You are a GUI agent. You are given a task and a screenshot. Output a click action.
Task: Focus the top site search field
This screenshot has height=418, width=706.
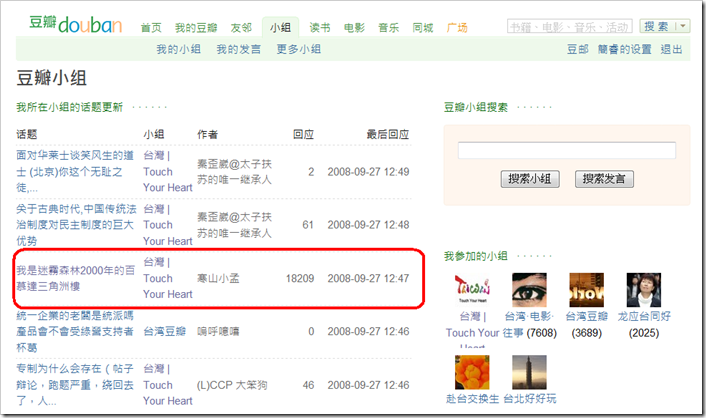pyautogui.click(x=570, y=26)
